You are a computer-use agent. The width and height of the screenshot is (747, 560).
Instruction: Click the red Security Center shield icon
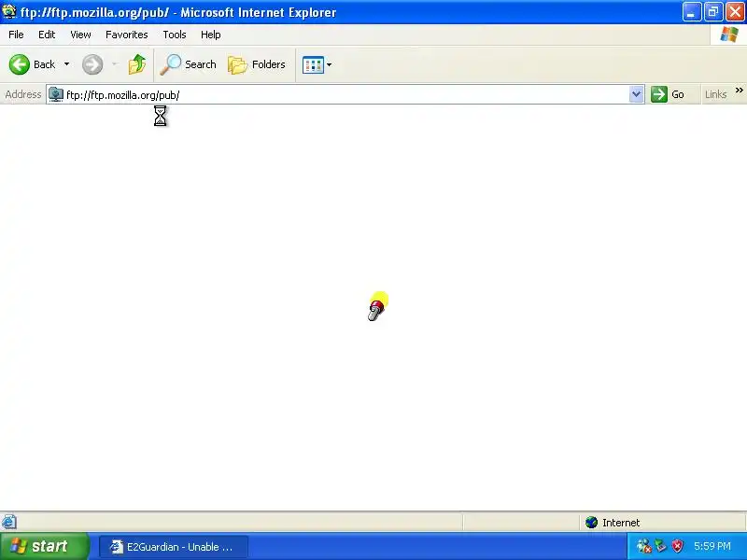point(677,546)
